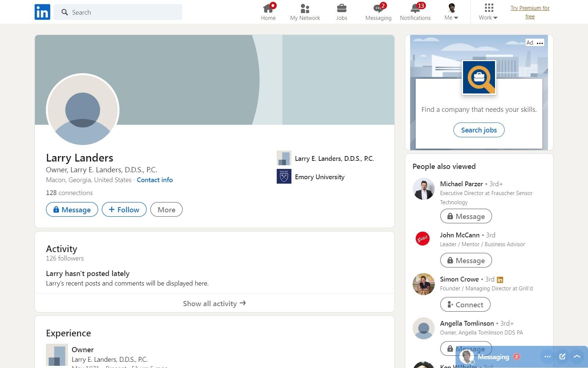The height and width of the screenshot is (368, 588).
Task: Open the More actions button
Action: tap(166, 209)
